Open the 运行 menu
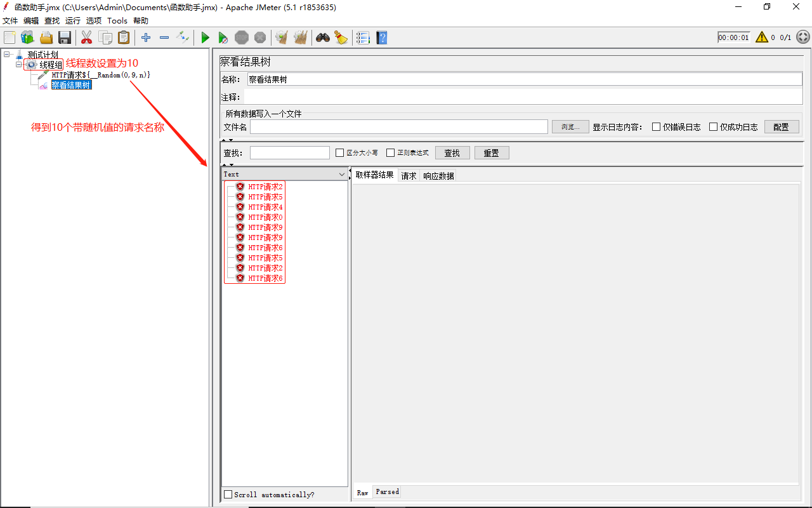 [73, 21]
